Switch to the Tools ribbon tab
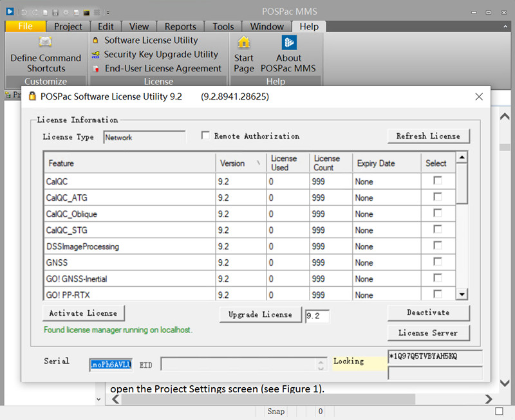This screenshot has width=515, height=420. 223,26
